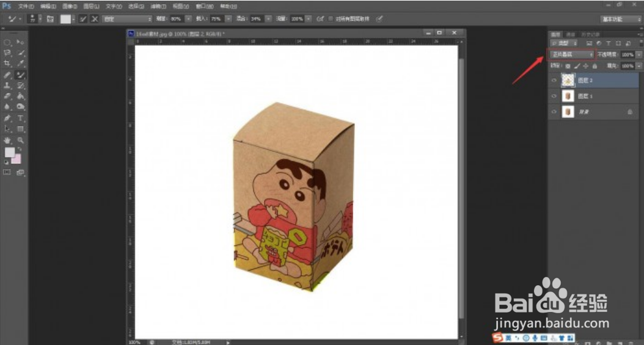644x345 pixels.
Task: Select the Path Selection tool
Action: [7, 129]
